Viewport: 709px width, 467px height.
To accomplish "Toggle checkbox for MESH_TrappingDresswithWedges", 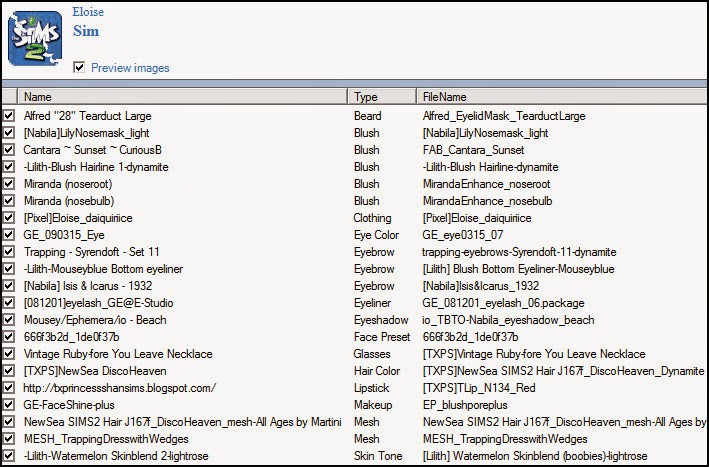I will pyautogui.click(x=9, y=439).
